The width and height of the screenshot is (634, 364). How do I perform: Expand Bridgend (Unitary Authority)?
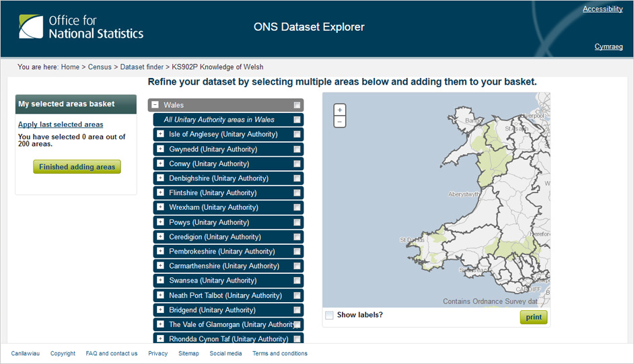(161, 310)
